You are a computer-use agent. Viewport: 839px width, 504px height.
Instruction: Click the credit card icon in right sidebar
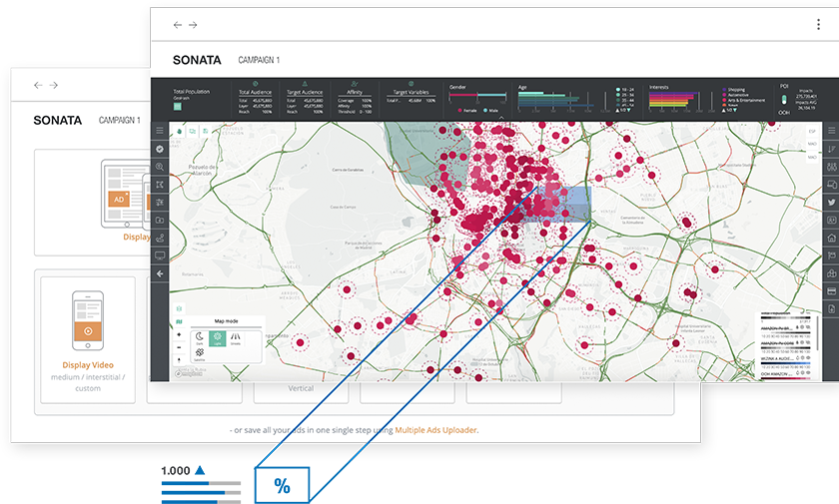coord(831,291)
